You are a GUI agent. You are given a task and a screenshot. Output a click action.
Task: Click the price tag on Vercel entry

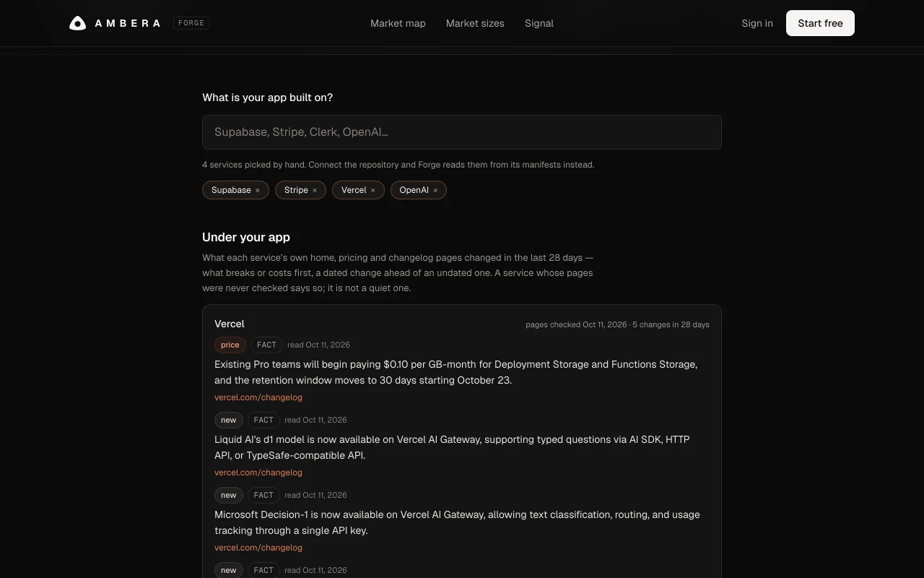[230, 345]
